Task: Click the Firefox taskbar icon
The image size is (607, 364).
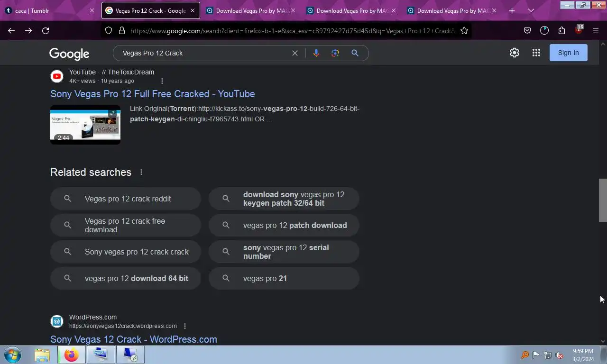Action: (72, 355)
